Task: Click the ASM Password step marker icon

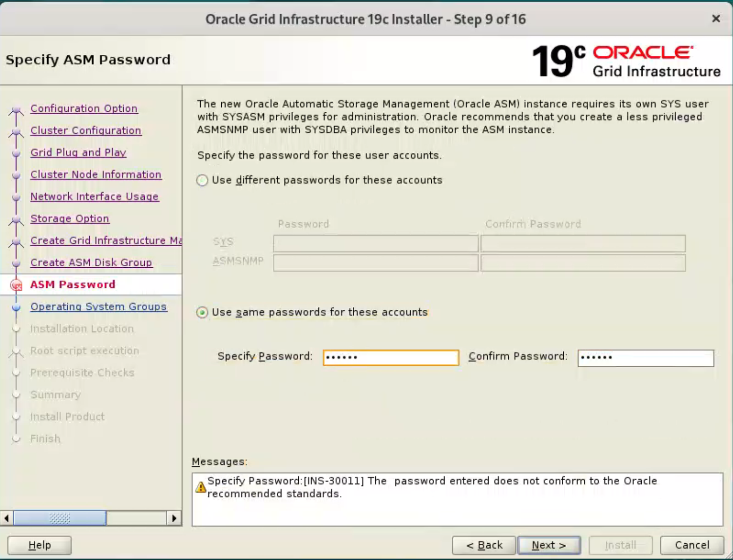Action: tap(16, 285)
